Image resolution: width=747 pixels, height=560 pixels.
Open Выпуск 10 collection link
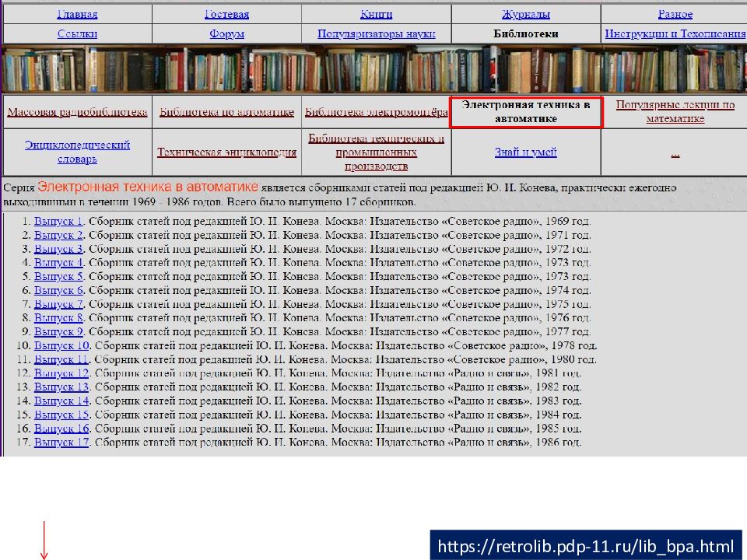[x=61, y=346]
